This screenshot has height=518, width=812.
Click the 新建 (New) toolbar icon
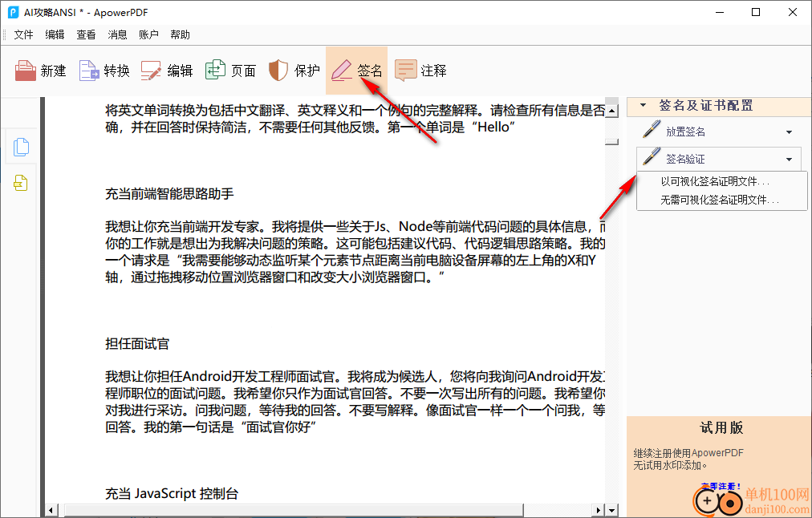pyautogui.click(x=26, y=71)
